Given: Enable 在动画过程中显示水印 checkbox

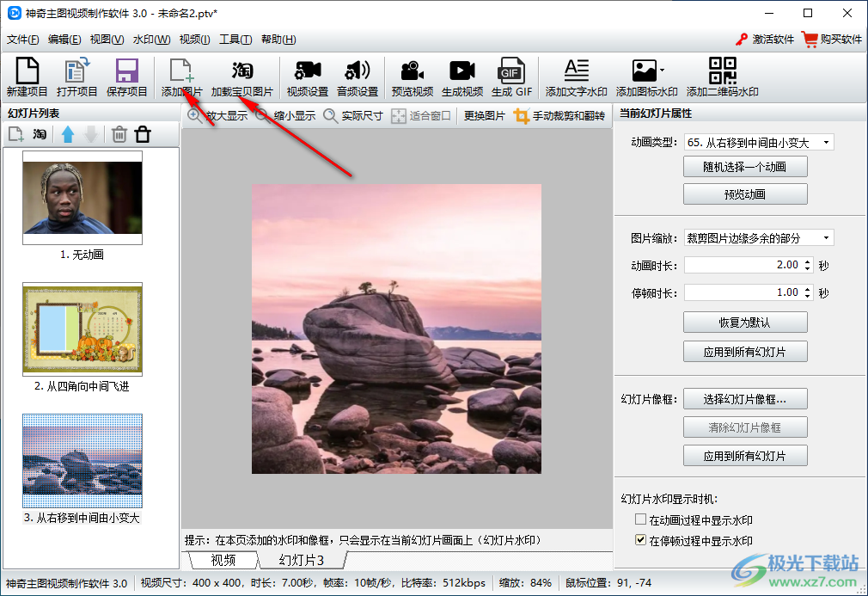Looking at the screenshot, I should pyautogui.click(x=640, y=519).
